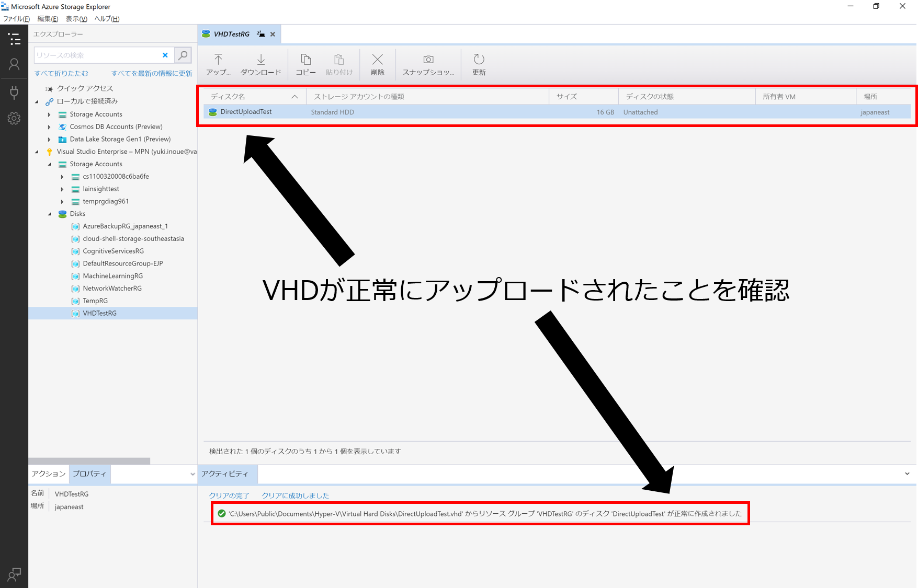The width and height of the screenshot is (918, 588).
Task: Sort by ディスク名 column header
Action: point(255,97)
